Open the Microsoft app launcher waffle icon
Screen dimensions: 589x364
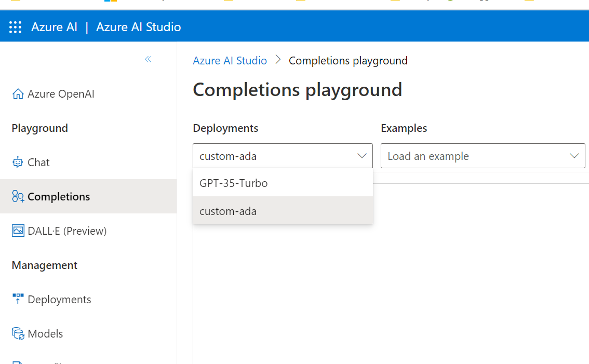[15, 26]
